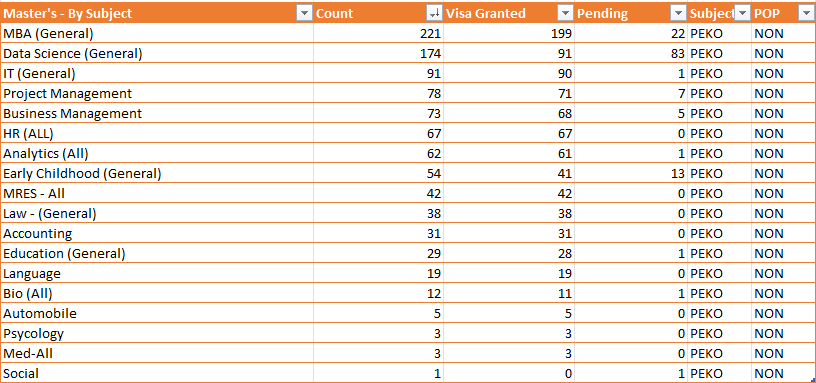The image size is (816, 383).
Task: Select the Pending value 83 cell
Action: click(631, 54)
